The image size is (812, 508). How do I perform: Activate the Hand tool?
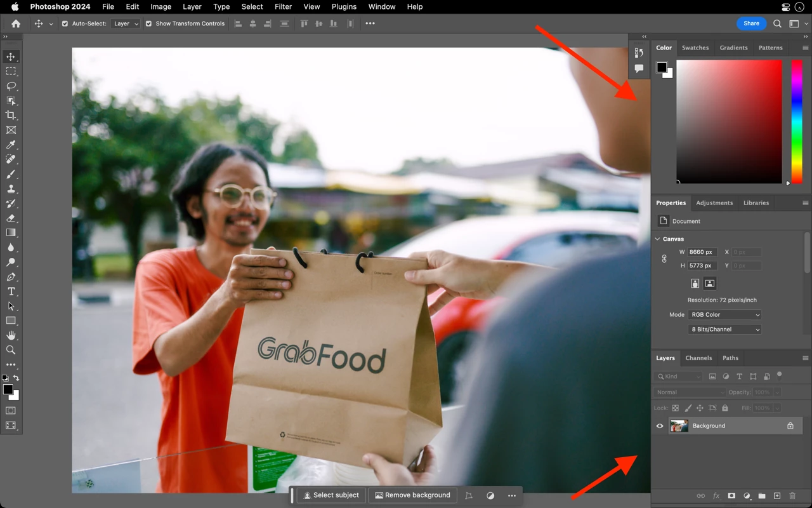click(x=11, y=335)
